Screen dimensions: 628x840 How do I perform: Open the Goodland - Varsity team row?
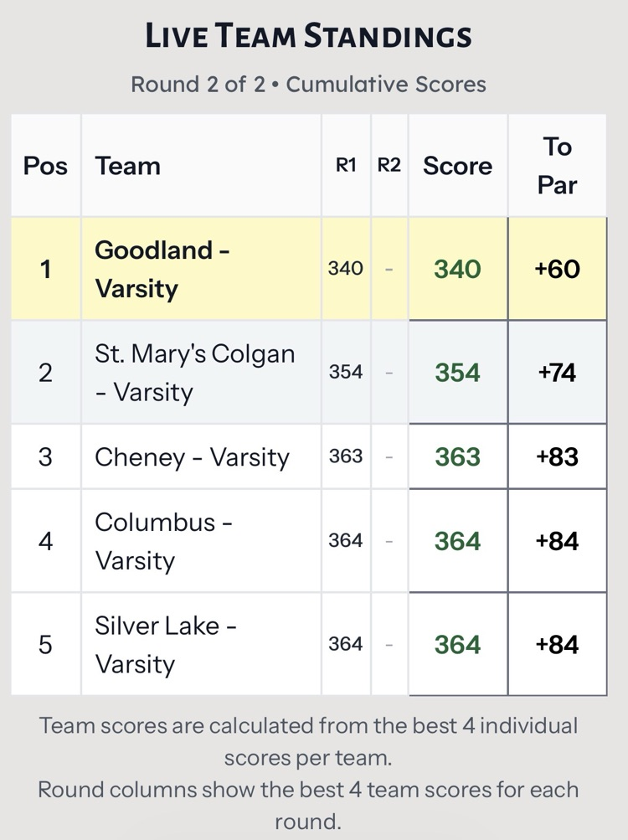(x=161, y=269)
